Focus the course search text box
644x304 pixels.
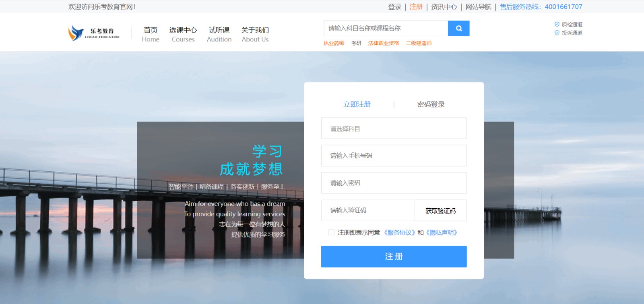[x=386, y=29]
